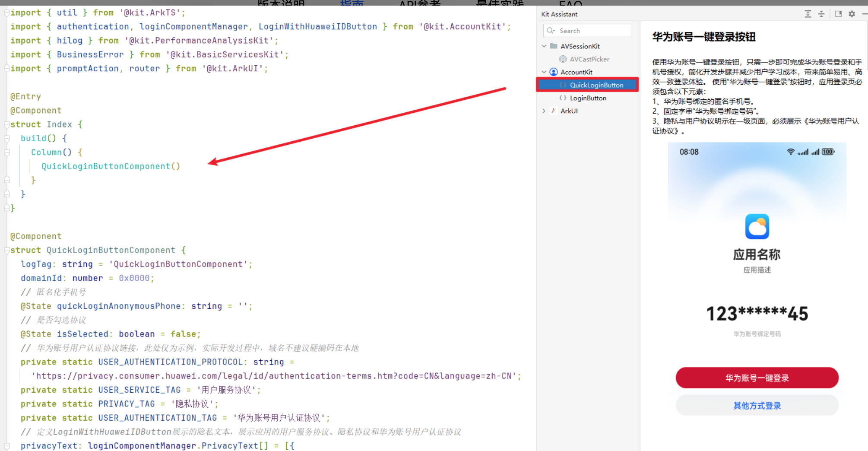Collapse the AVSessionKit tree node

point(544,46)
